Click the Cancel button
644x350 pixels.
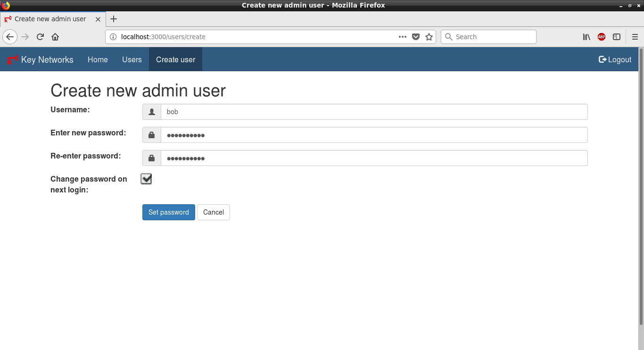(213, 212)
